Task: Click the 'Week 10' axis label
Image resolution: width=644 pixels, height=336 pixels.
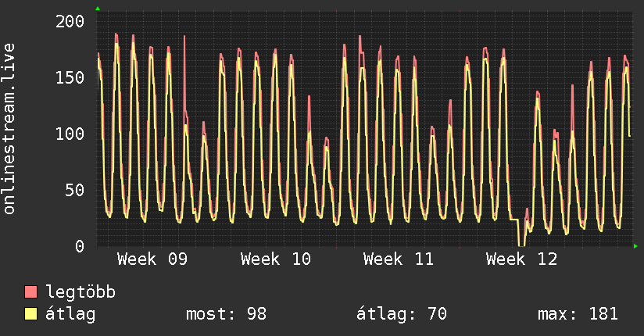Action: point(276,259)
